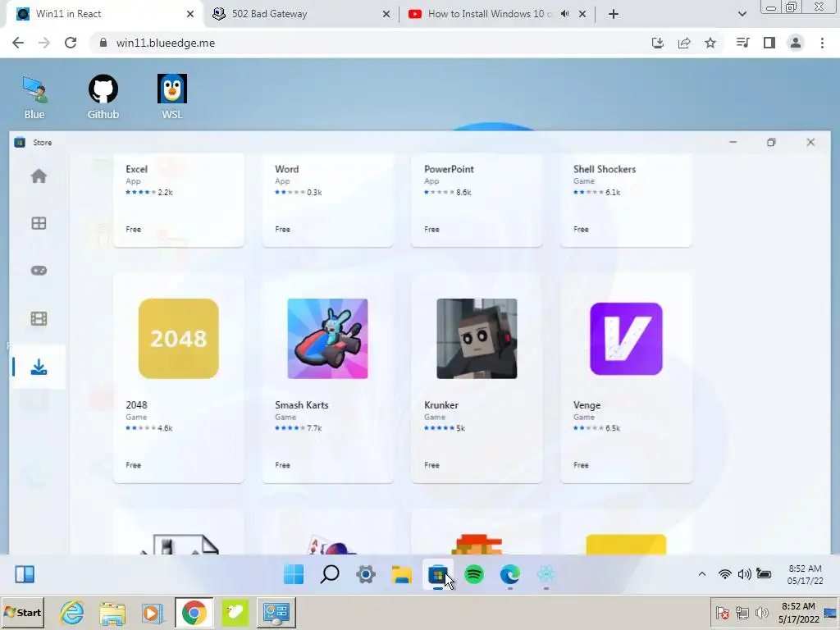Screen dimensions: 840x630
Task: Open Settings gear in Win11 taskbar
Action: coord(366,574)
